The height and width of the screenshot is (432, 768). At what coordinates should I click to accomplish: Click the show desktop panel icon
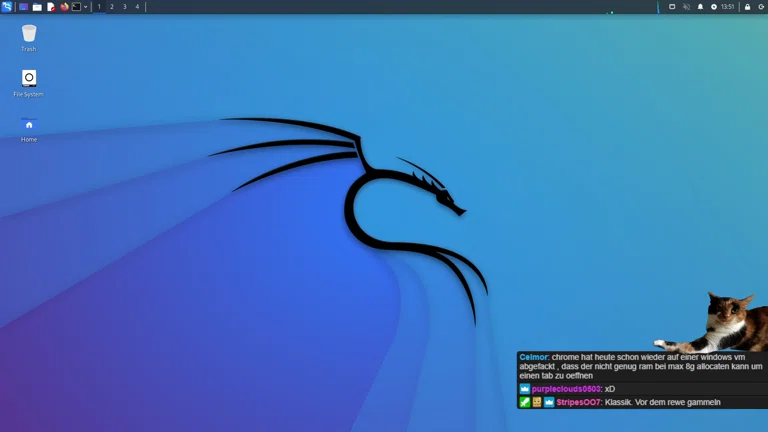pos(23,7)
